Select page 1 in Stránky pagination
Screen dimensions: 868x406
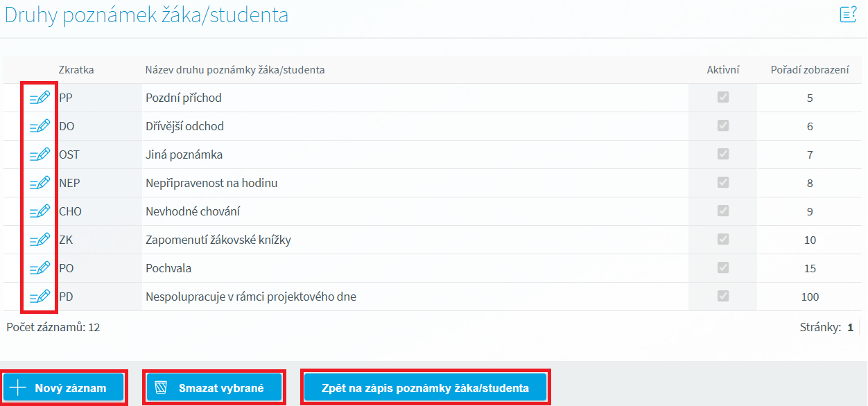(x=851, y=327)
